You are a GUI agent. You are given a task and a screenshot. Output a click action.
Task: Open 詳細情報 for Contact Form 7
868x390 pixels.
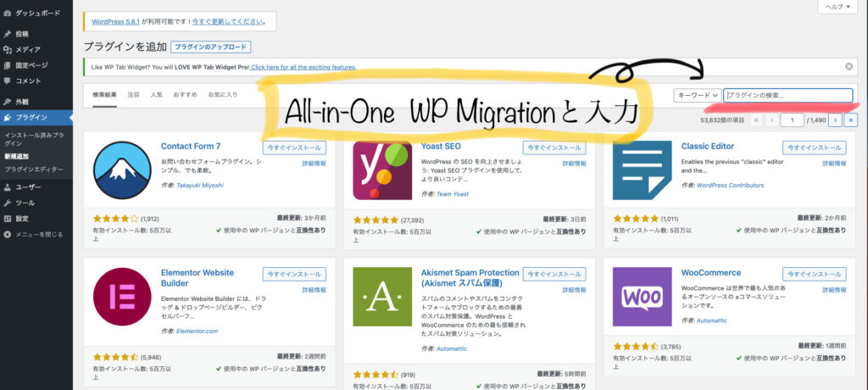point(314,164)
